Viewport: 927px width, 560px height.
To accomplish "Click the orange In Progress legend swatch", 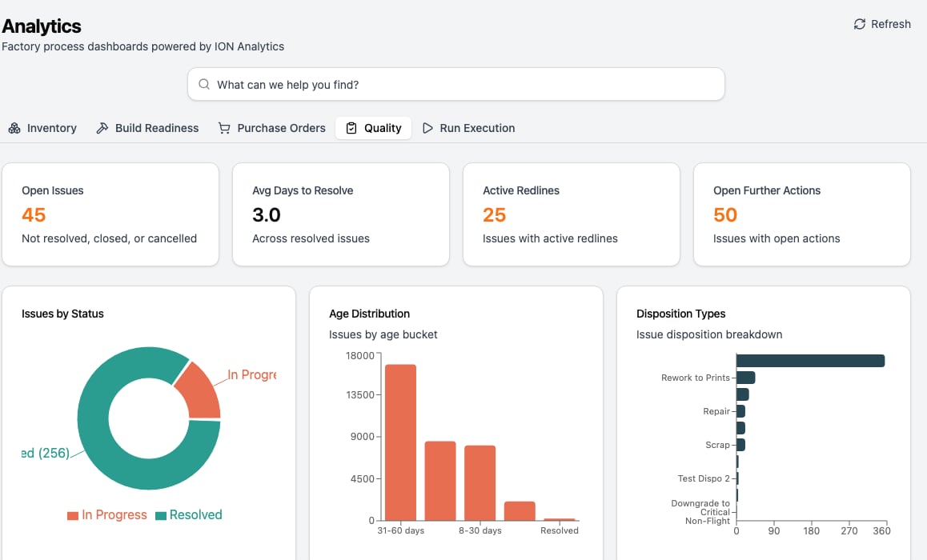I will coord(73,516).
